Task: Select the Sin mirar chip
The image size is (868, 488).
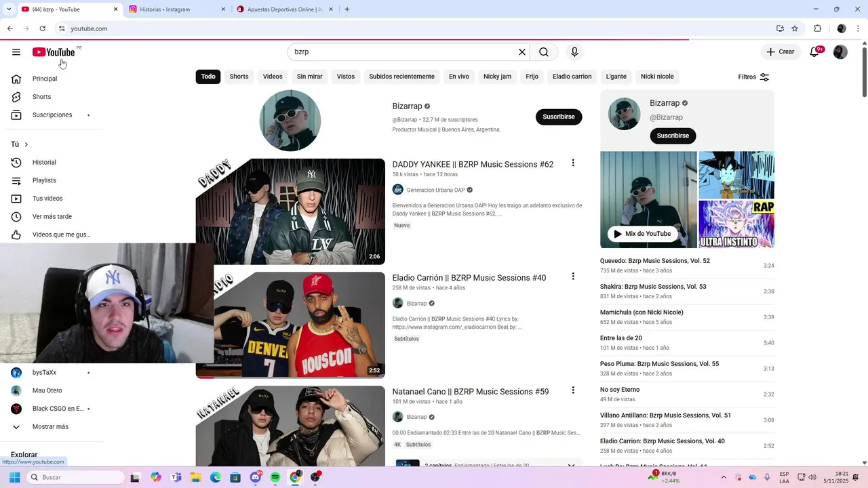Action: (309, 77)
